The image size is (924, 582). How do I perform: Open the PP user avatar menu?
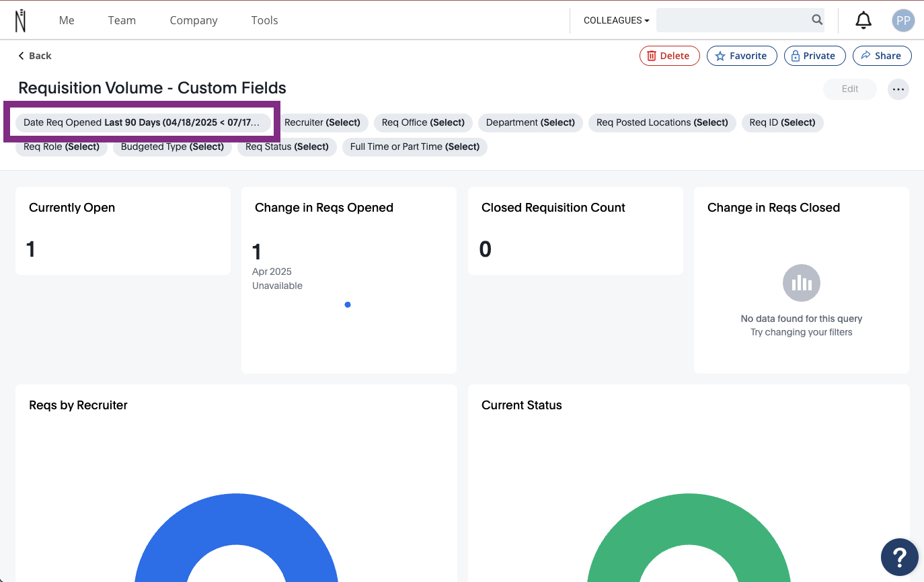click(903, 21)
